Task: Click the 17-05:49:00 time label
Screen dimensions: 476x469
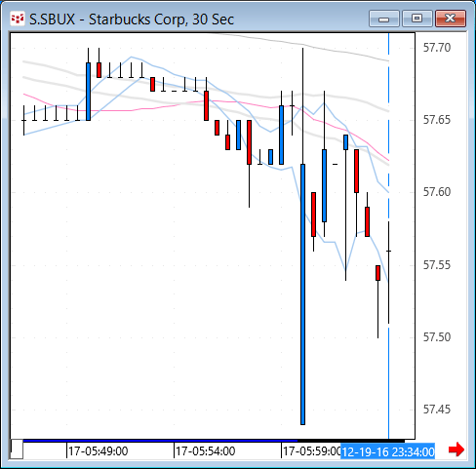Action: coord(99,451)
